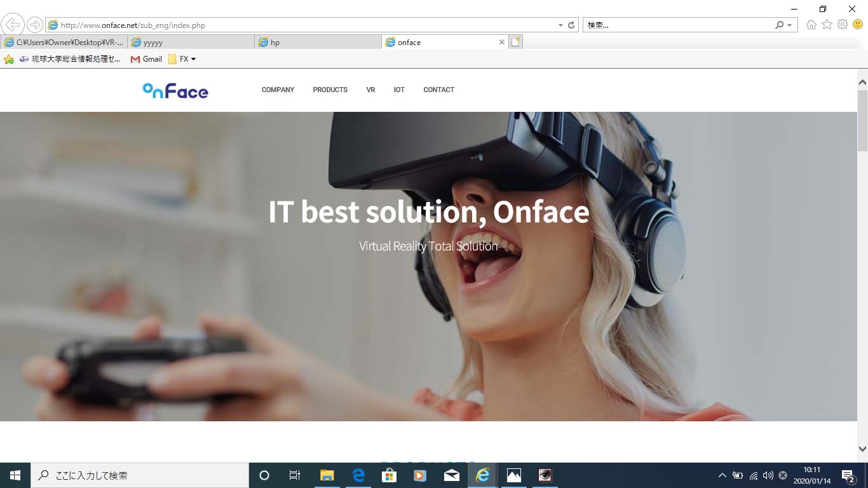Expand the search provider dropdown arrow
868x488 pixels.
790,25
